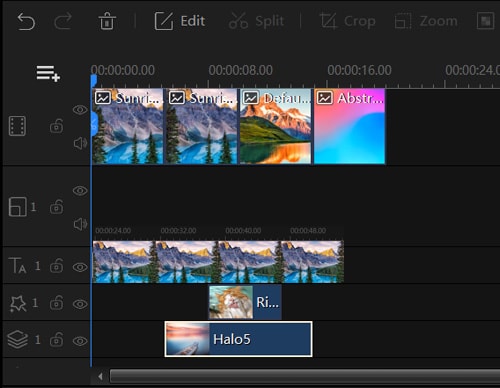Image resolution: width=500 pixels, height=388 pixels.
Task: Select the Split scissors tool
Action: point(256,21)
